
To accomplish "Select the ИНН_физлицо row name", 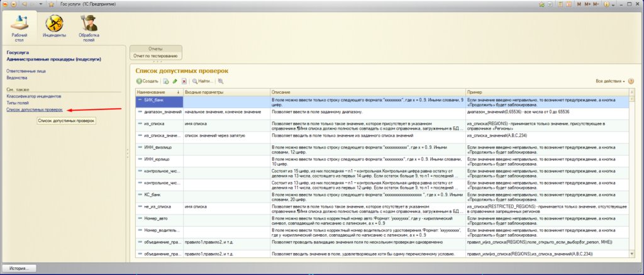I will (x=158, y=147).
